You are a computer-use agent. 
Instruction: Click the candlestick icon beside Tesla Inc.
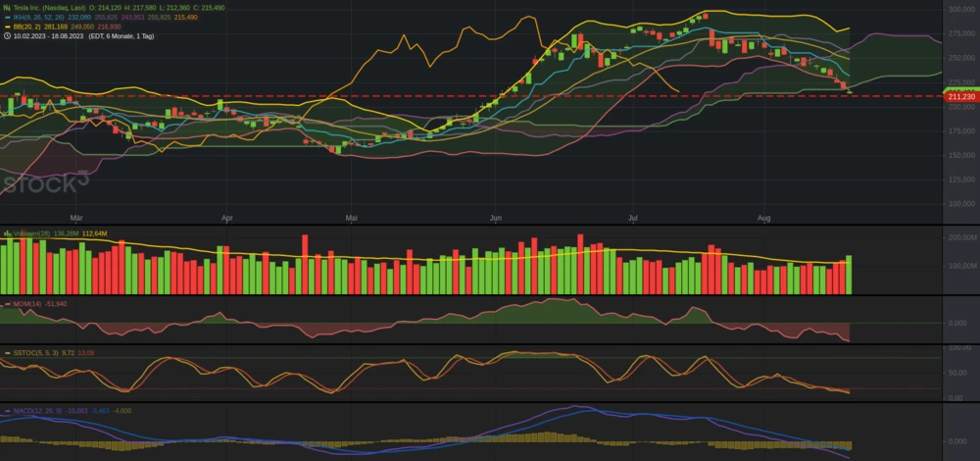click(x=7, y=8)
